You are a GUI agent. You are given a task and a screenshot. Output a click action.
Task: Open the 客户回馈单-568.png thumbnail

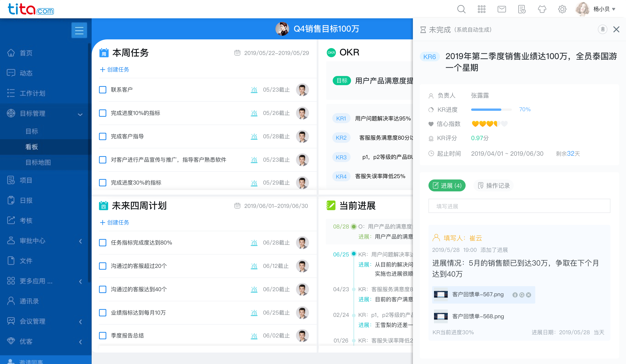click(x=441, y=316)
